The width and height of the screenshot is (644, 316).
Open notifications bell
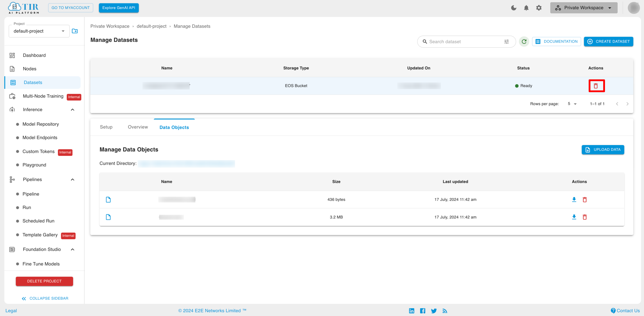[x=526, y=8]
